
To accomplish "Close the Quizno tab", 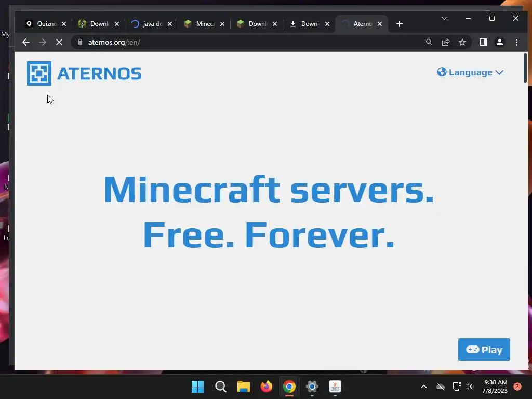I will (x=64, y=24).
